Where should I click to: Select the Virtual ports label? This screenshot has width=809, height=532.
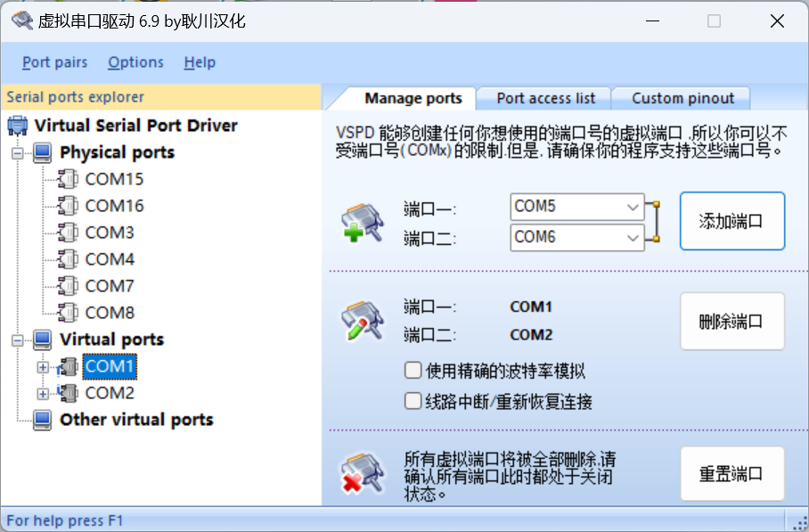coord(111,340)
